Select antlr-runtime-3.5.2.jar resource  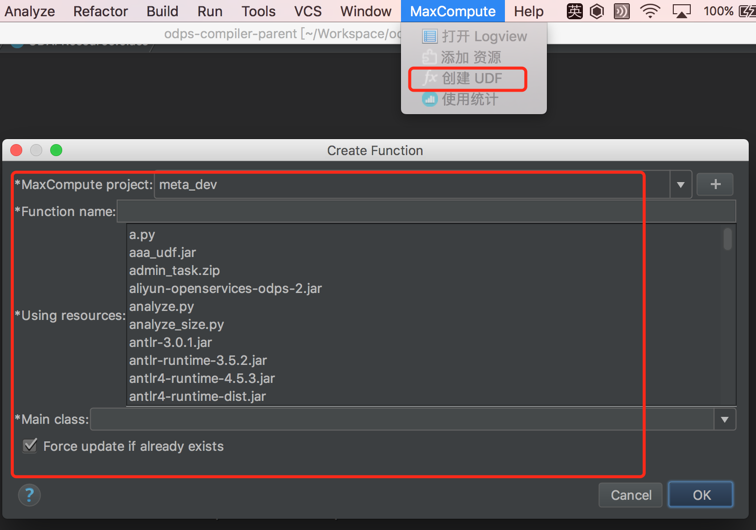coord(424,360)
